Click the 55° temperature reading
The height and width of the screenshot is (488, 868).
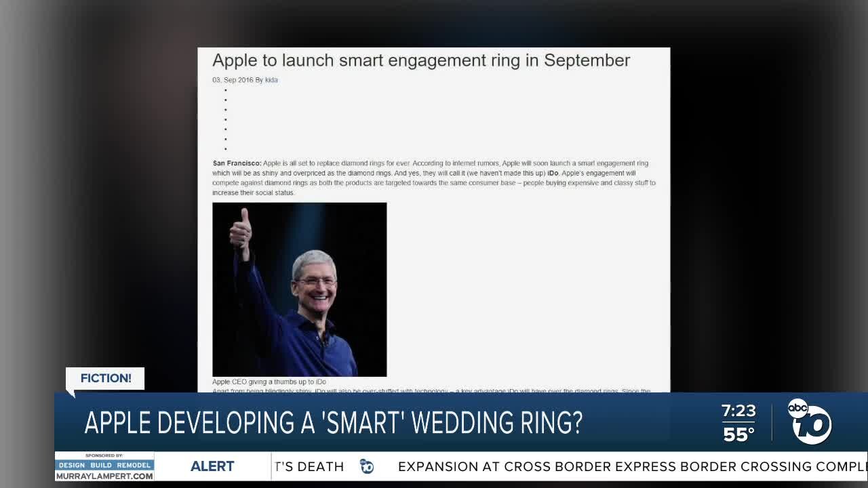pyautogui.click(x=738, y=434)
